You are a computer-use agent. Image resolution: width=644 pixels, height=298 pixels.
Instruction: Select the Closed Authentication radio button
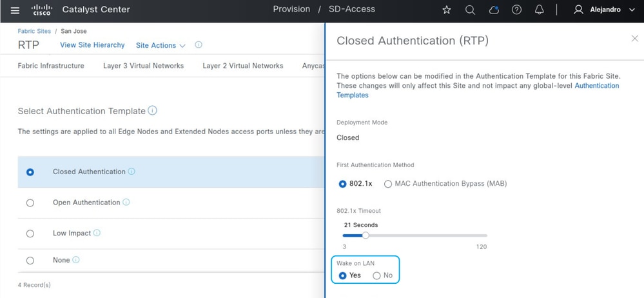click(30, 172)
